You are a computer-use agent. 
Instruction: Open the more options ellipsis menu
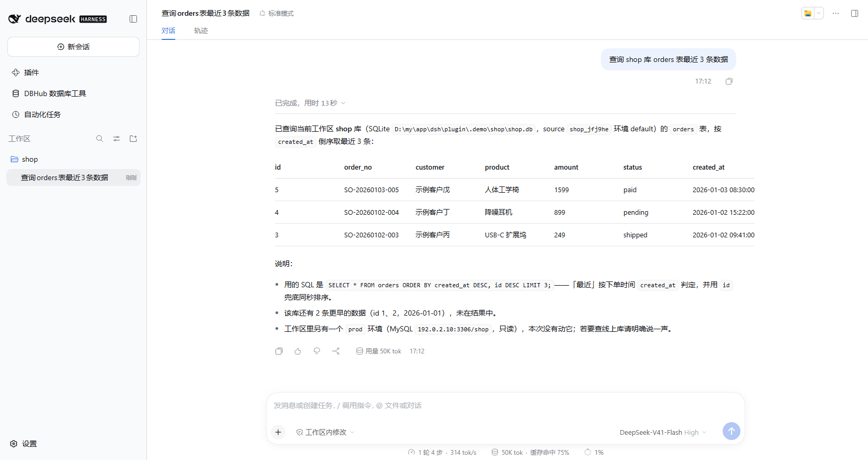(836, 14)
